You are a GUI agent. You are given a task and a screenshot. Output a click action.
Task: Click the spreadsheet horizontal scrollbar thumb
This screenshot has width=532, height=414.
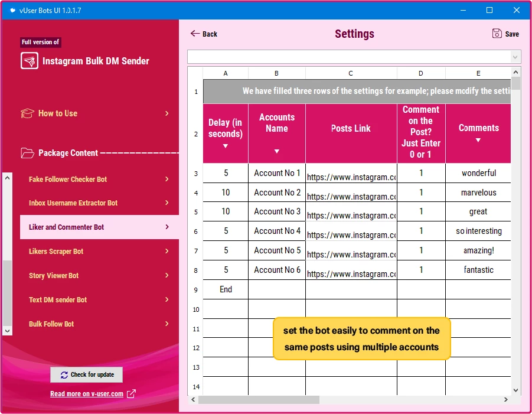(x=259, y=400)
